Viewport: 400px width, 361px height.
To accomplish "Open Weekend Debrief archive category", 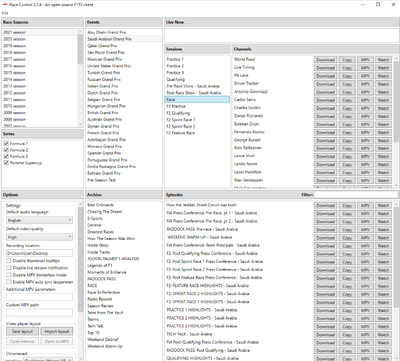I will click(x=103, y=339).
